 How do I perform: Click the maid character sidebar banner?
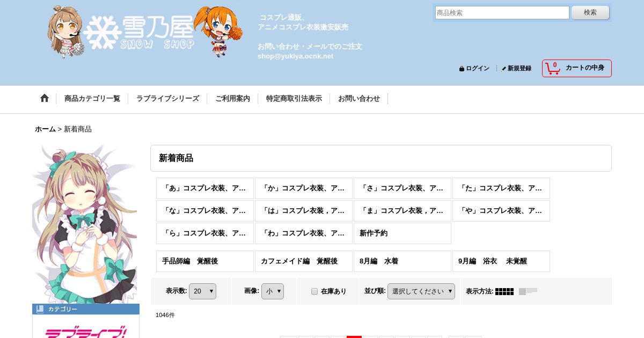click(85, 224)
